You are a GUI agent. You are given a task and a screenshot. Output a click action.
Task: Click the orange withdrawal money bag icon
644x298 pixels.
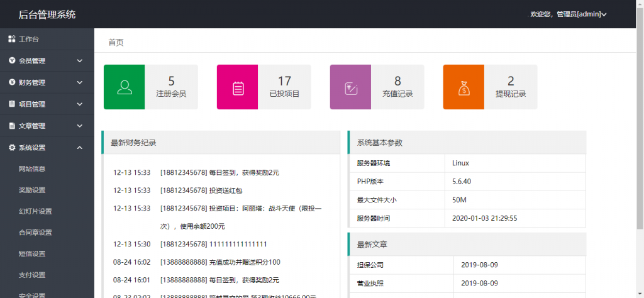(x=464, y=87)
